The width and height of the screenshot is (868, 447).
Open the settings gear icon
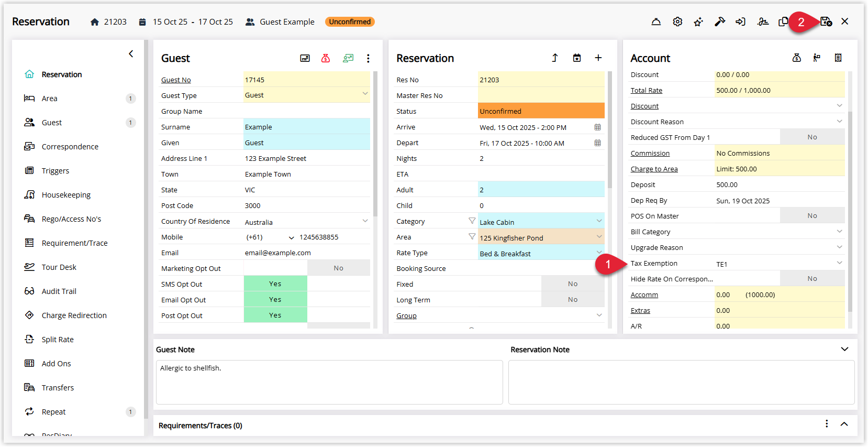tap(677, 21)
